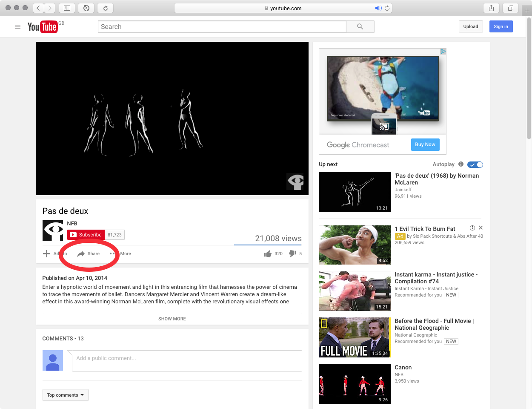Click the Google Chromecast ad logo text

click(358, 145)
